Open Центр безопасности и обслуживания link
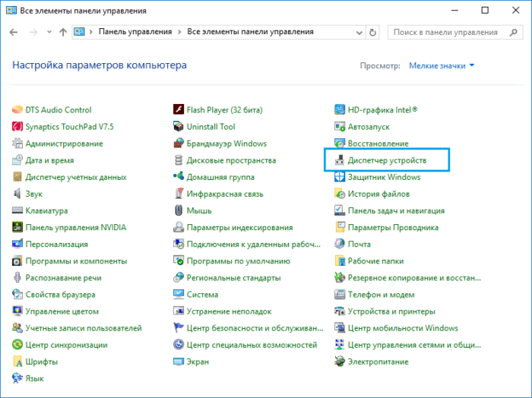This screenshot has width=532, height=398. 255,328
